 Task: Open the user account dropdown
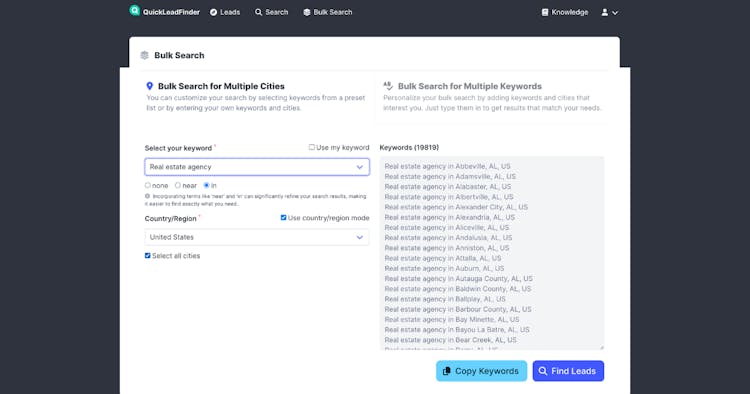click(609, 12)
